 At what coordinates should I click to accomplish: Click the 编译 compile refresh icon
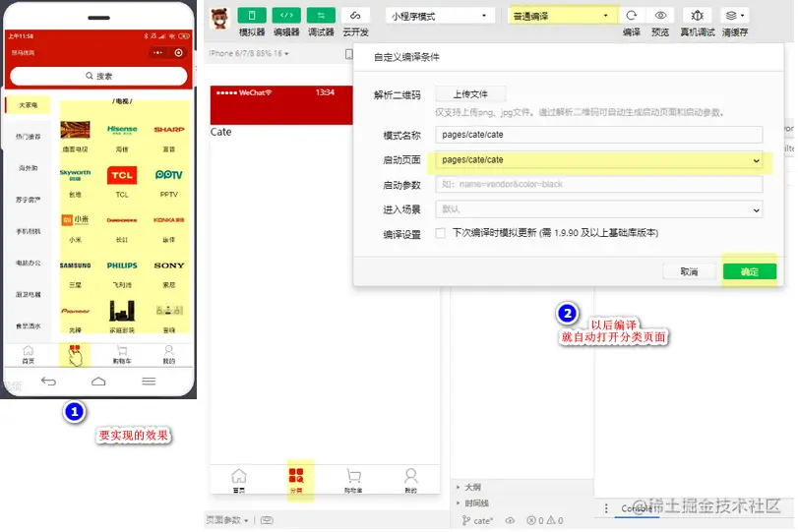click(631, 16)
